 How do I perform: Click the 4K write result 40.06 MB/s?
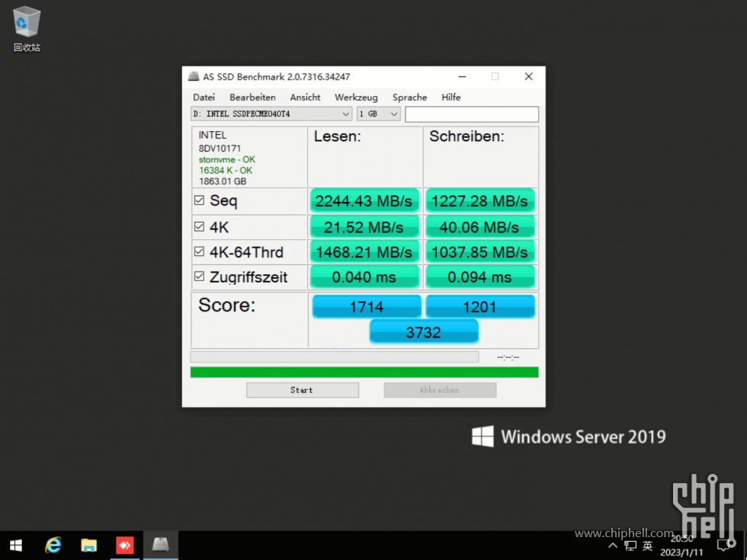479,227
